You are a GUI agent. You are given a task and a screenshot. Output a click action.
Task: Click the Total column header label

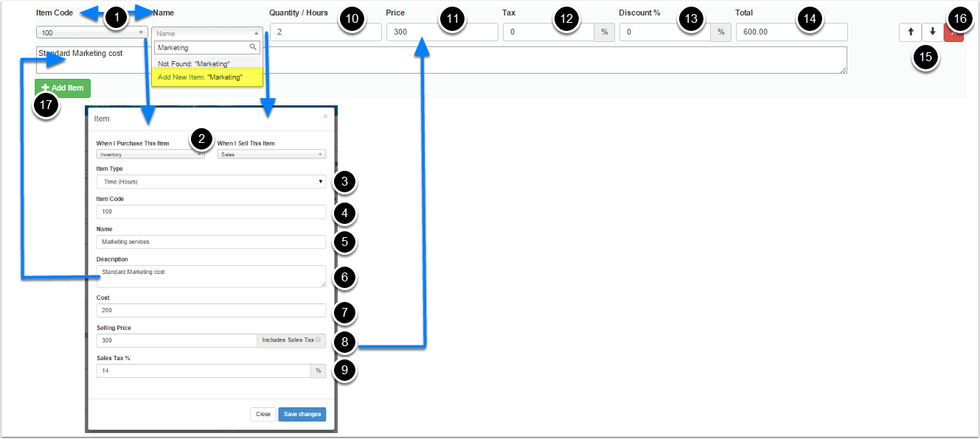(x=744, y=13)
